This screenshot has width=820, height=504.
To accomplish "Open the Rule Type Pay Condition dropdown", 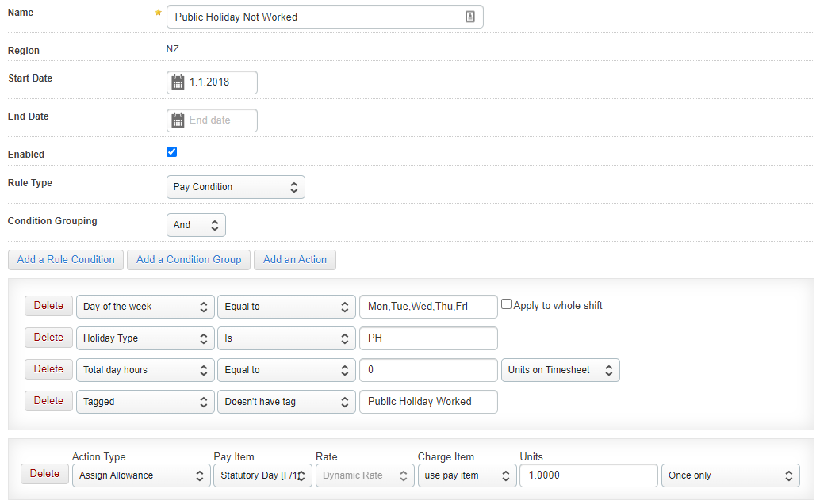I will coord(236,187).
